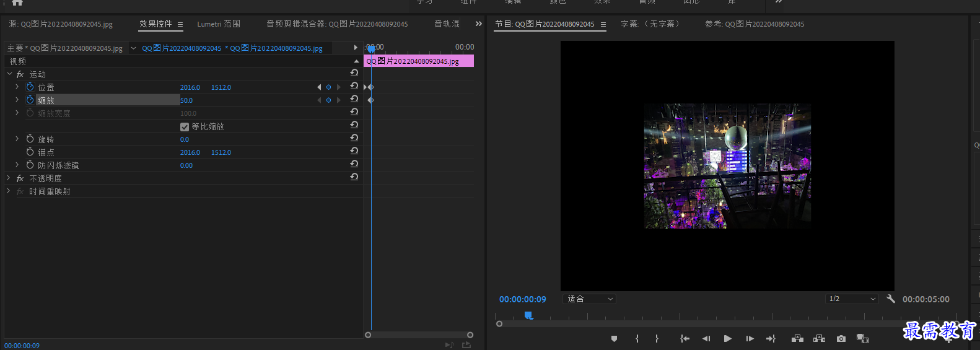Viewport: 980px width, 350px height.
Task: Reset the 不透明度 effect
Action: 354,177
